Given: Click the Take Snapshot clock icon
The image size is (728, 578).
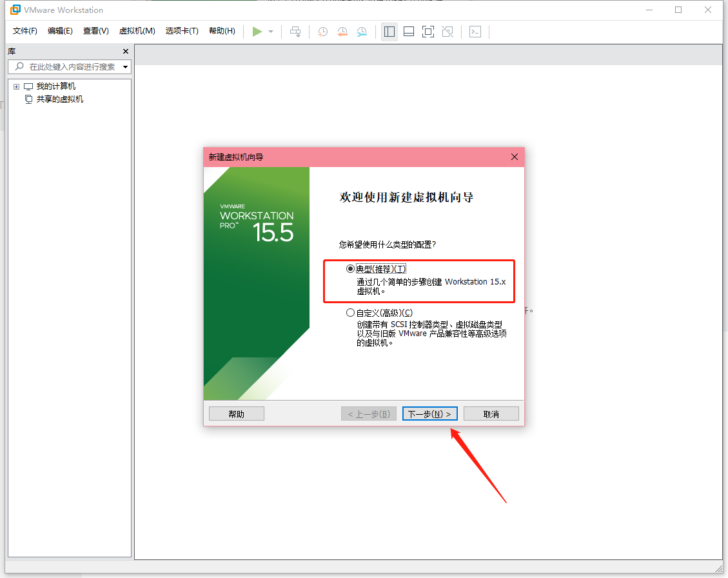Looking at the screenshot, I should (322, 32).
